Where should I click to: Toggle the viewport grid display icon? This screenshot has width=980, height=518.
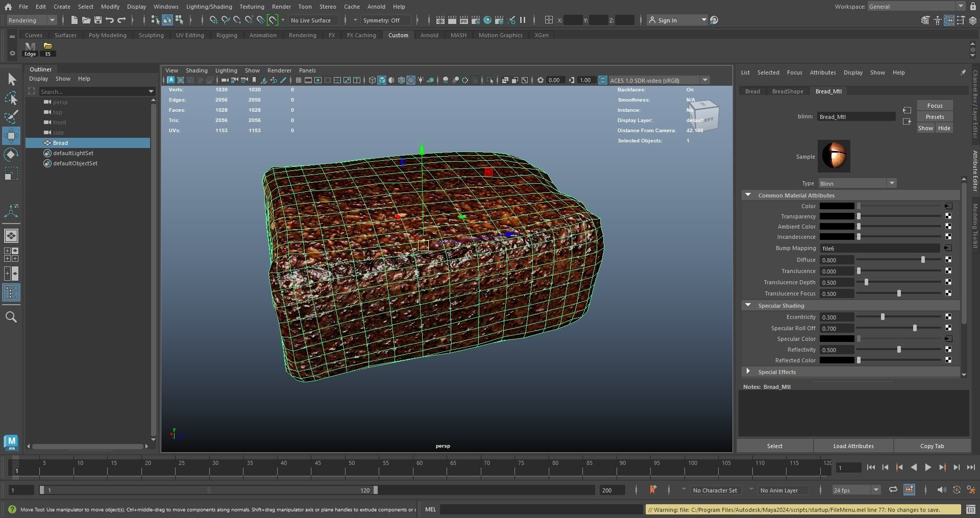299,80
